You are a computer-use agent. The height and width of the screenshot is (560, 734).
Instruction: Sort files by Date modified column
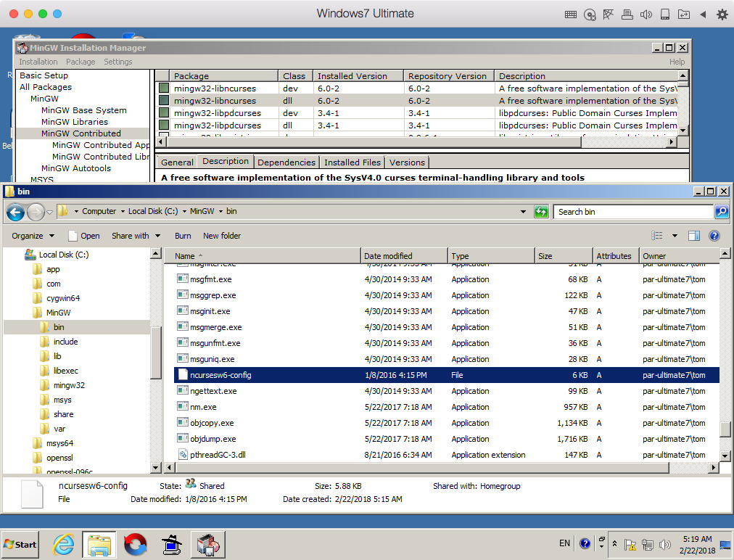tap(404, 255)
